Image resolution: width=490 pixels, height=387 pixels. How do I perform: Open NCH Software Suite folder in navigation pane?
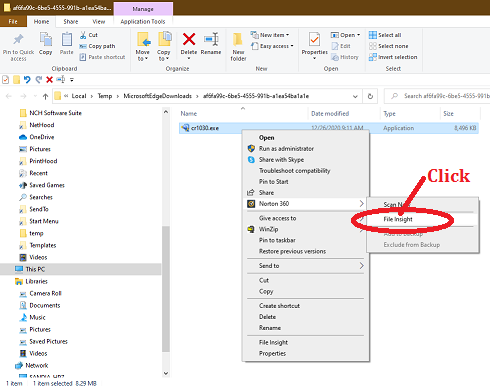(x=55, y=113)
